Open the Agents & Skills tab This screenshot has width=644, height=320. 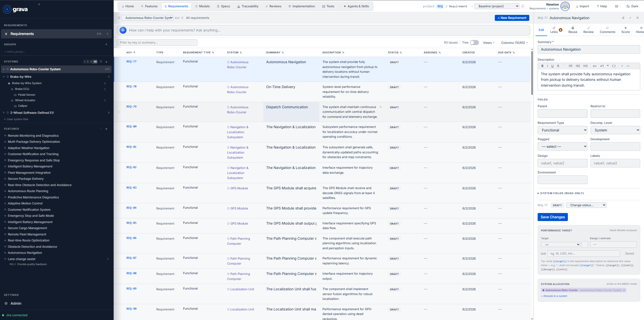(x=356, y=6)
